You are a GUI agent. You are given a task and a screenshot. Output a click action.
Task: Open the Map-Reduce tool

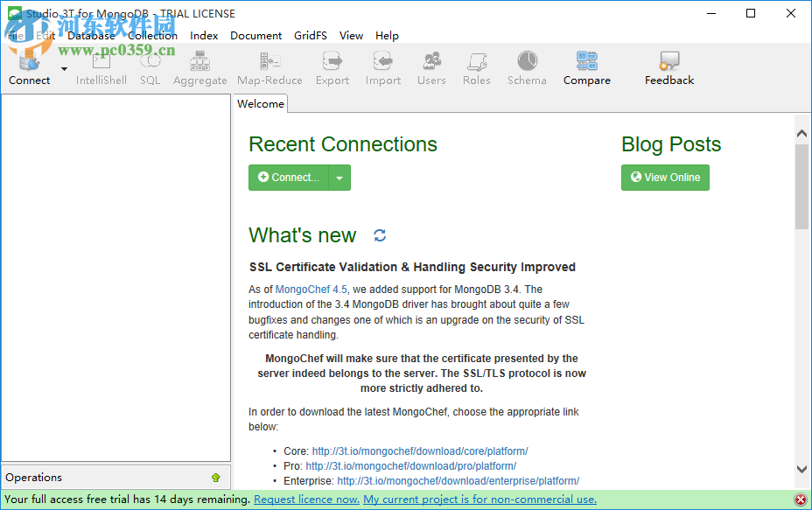pos(269,68)
